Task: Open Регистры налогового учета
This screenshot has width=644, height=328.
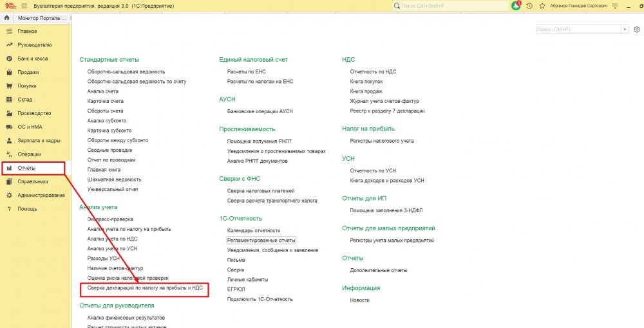Action: [x=382, y=141]
